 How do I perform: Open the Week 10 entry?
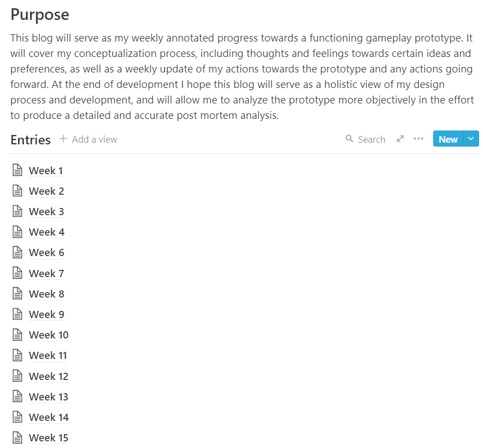click(x=49, y=335)
